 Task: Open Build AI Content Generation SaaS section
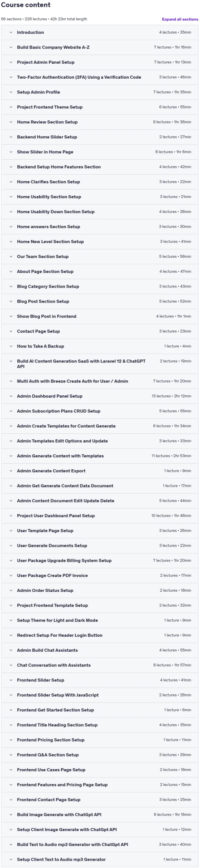point(100,364)
